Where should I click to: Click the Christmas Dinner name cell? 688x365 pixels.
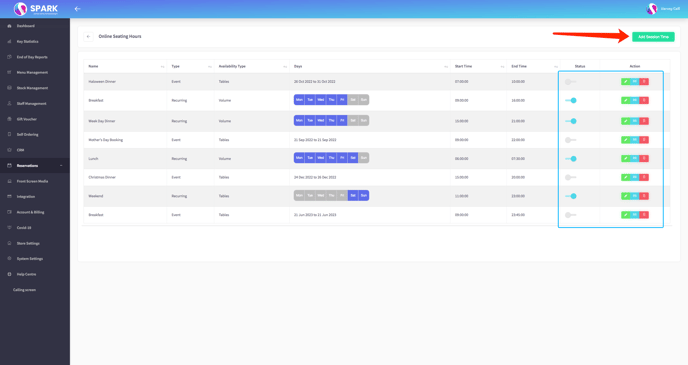(x=102, y=177)
